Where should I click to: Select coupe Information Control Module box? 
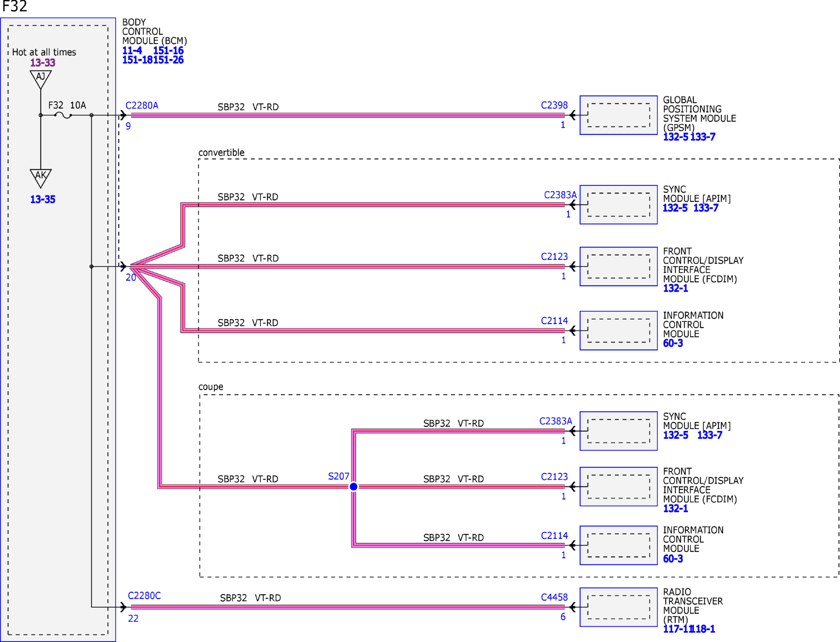pos(618,545)
